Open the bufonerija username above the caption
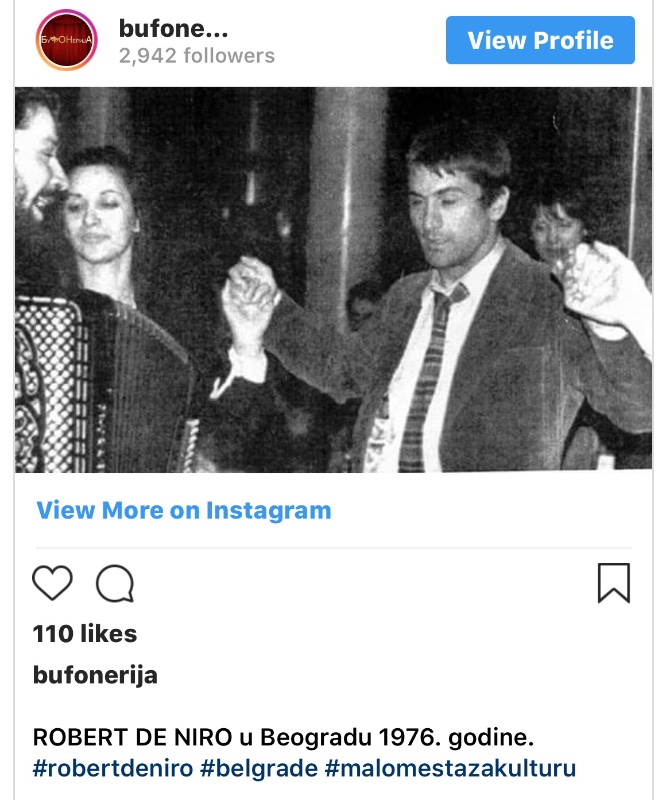The image size is (666, 800). point(95,675)
